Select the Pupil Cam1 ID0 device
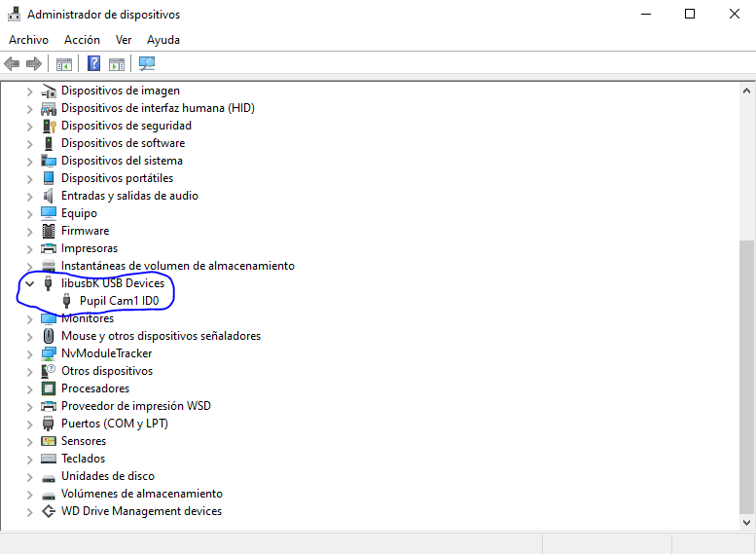 coord(119,301)
